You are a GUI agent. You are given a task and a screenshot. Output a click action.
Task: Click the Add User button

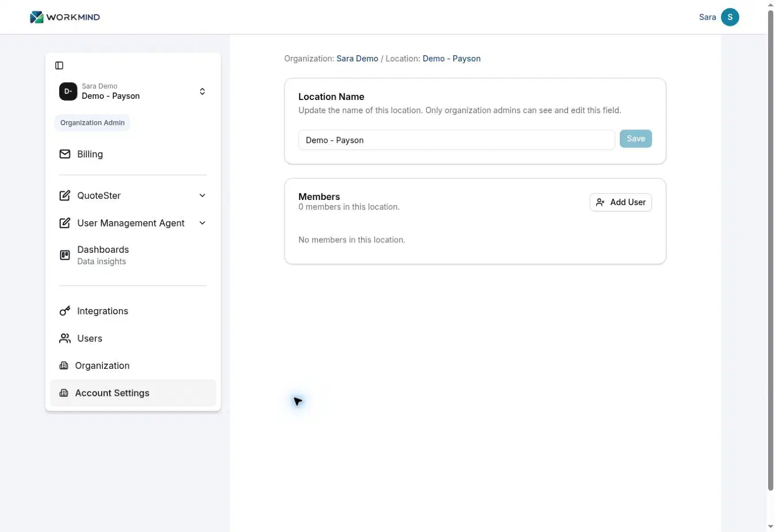[621, 202]
